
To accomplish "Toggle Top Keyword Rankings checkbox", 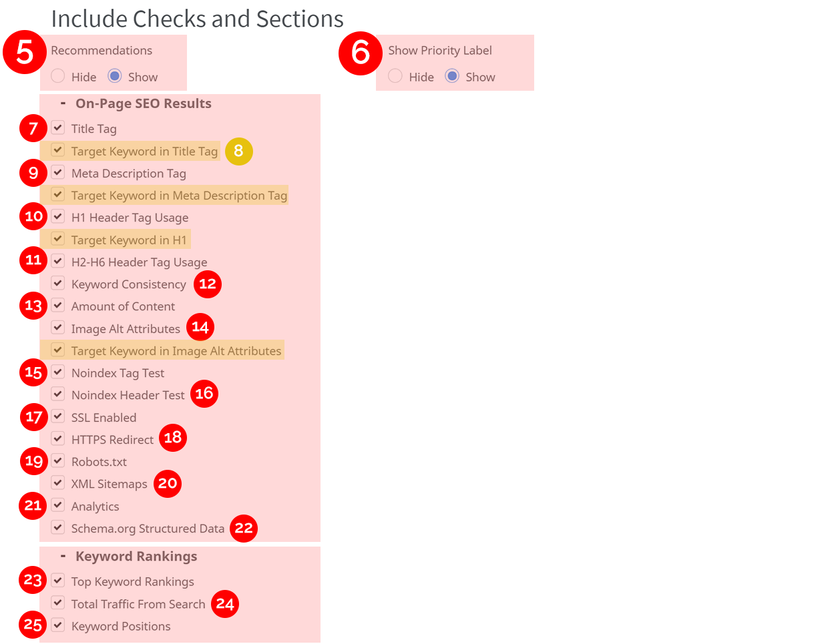I will 58,581.
